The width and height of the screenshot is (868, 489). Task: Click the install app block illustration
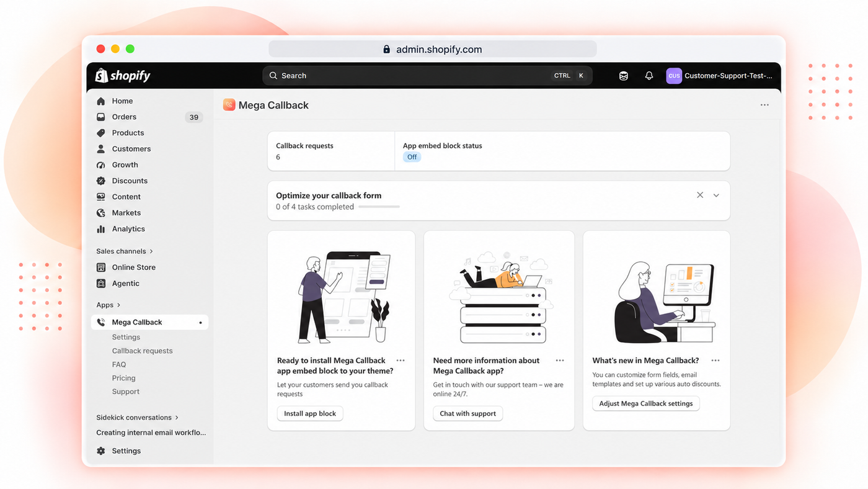coord(345,297)
